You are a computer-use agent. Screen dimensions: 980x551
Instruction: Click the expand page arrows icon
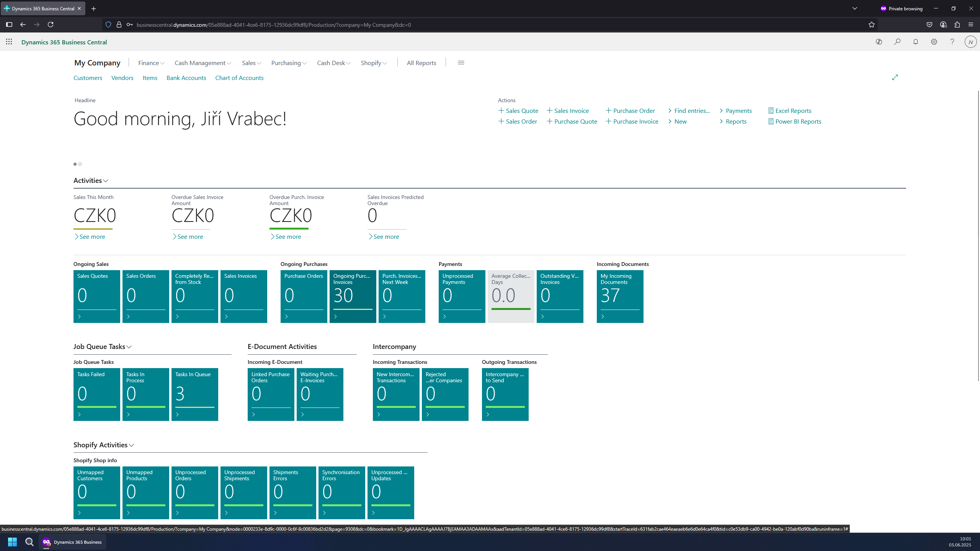[x=895, y=77]
